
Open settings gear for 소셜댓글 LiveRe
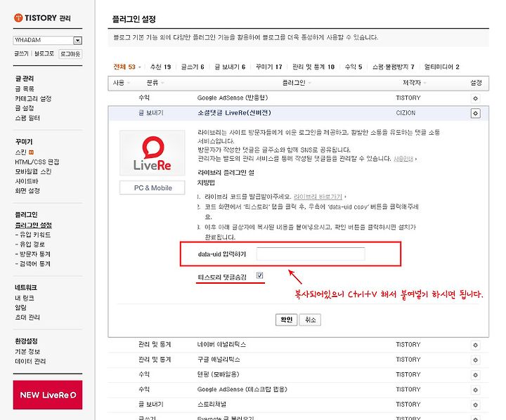tap(475, 113)
